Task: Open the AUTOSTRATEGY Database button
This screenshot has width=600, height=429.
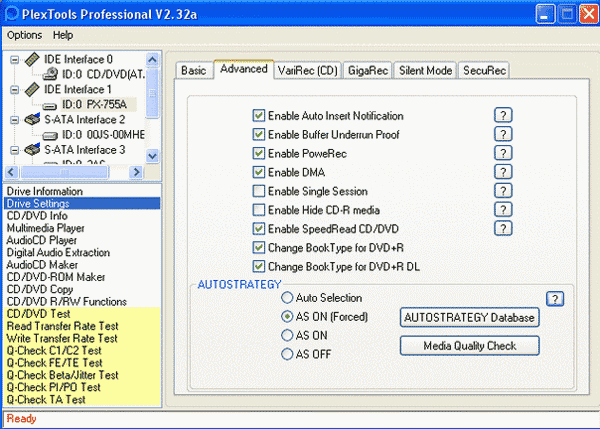Action: 470,317
